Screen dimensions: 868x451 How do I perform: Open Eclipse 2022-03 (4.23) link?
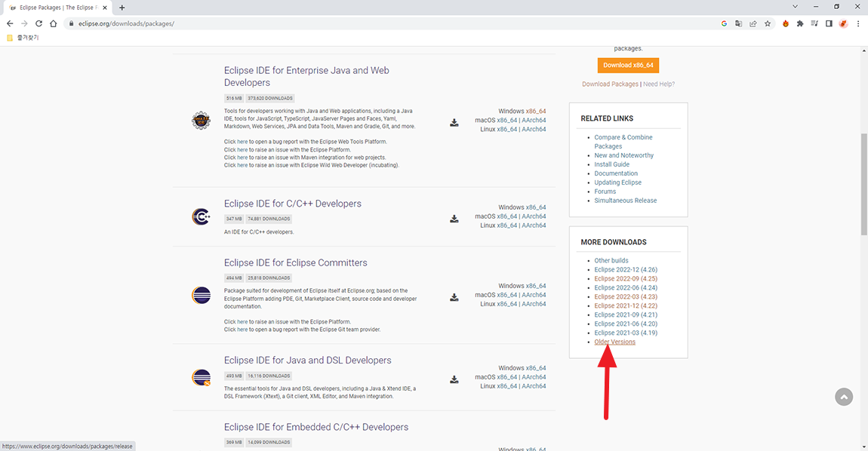626,296
